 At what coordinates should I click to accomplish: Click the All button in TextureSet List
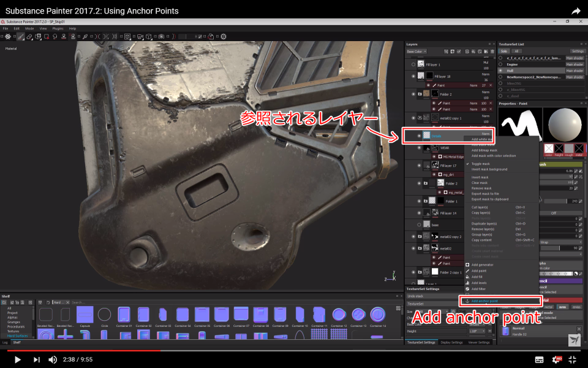pyautogui.click(x=516, y=52)
